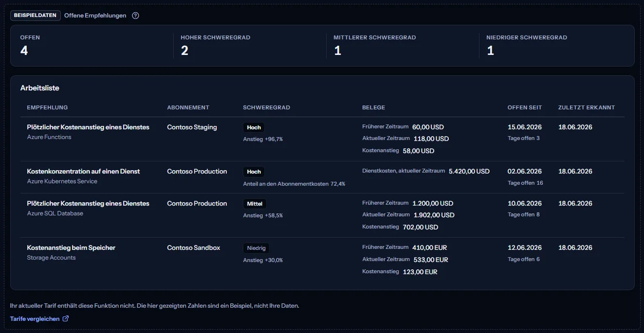Open the Azure Functions recommendation row
The image size is (644, 333).
[322, 139]
